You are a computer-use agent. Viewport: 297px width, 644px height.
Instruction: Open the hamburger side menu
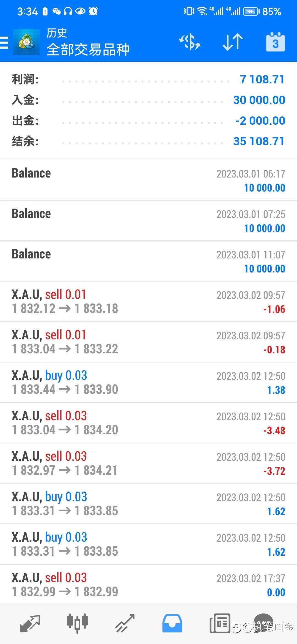point(4,43)
